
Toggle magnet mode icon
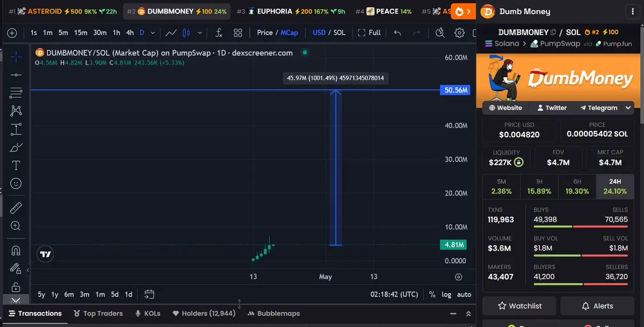pyautogui.click(x=16, y=250)
